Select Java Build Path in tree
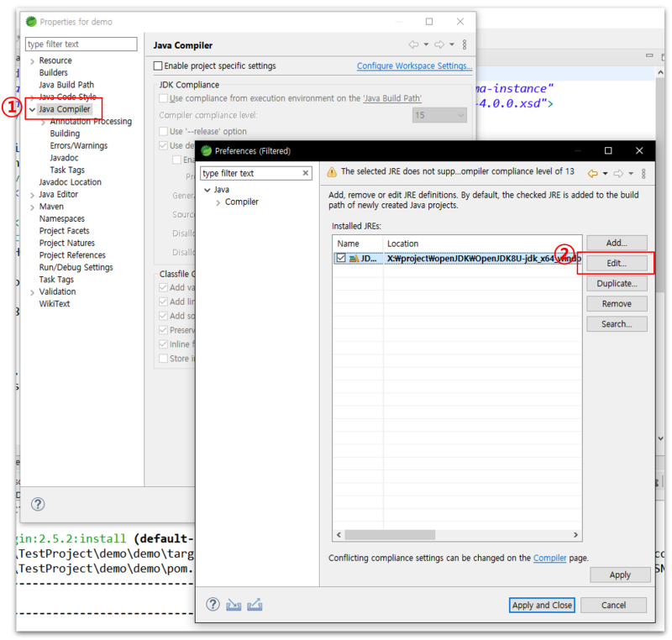 click(66, 85)
